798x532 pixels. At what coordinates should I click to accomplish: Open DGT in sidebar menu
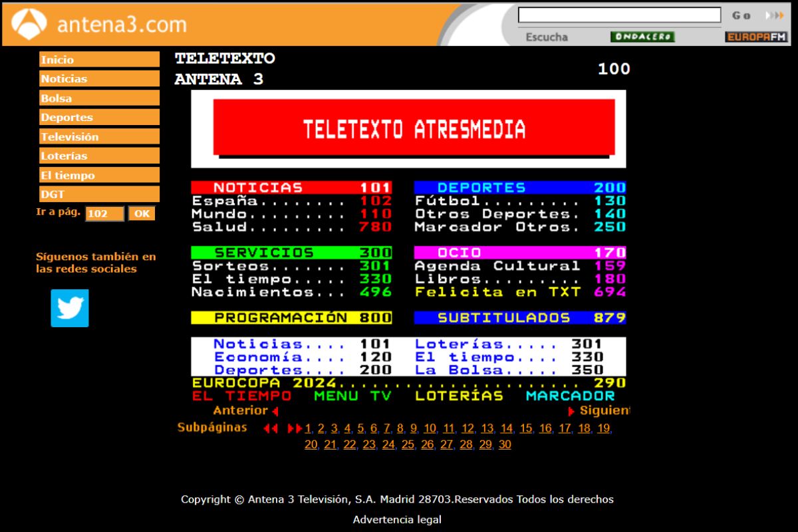[x=99, y=194]
